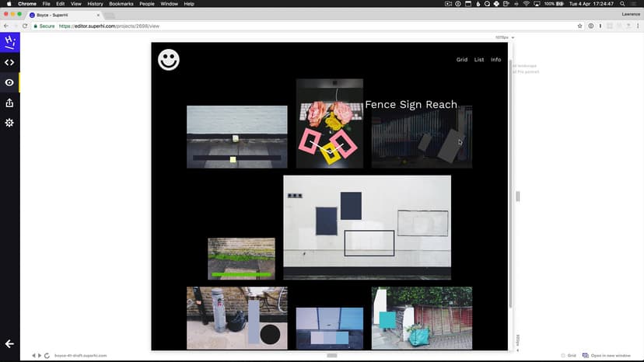Open the History menu
This screenshot has height=362, width=644.
click(95, 4)
